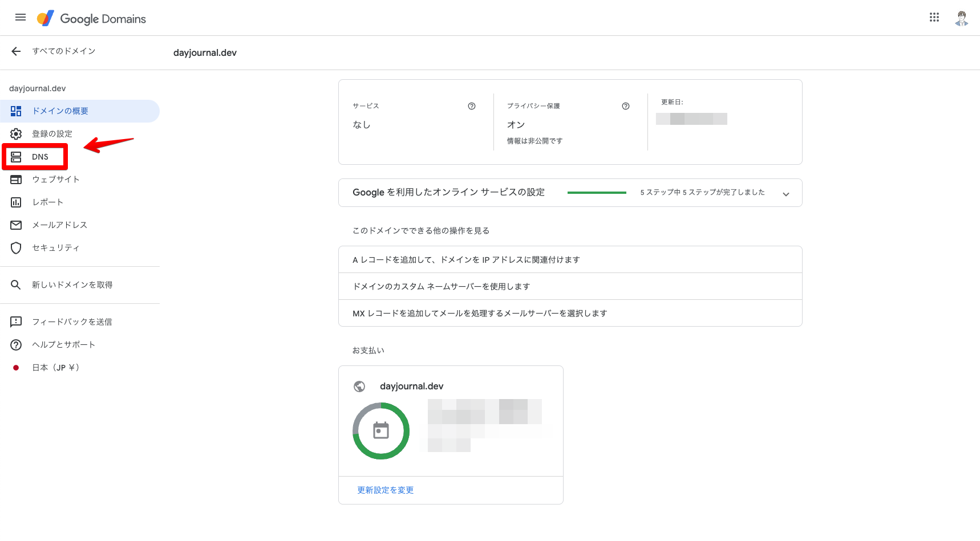
Task: Go back with the arrow to すべてのドメイン
Action: pos(16,51)
